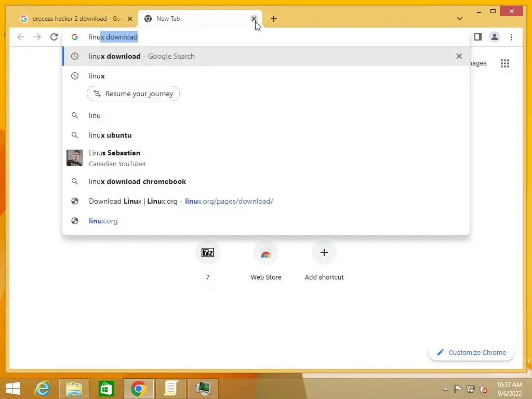Show hidden tray icons arrow
This screenshot has height=399, width=532.
pyautogui.click(x=445, y=389)
